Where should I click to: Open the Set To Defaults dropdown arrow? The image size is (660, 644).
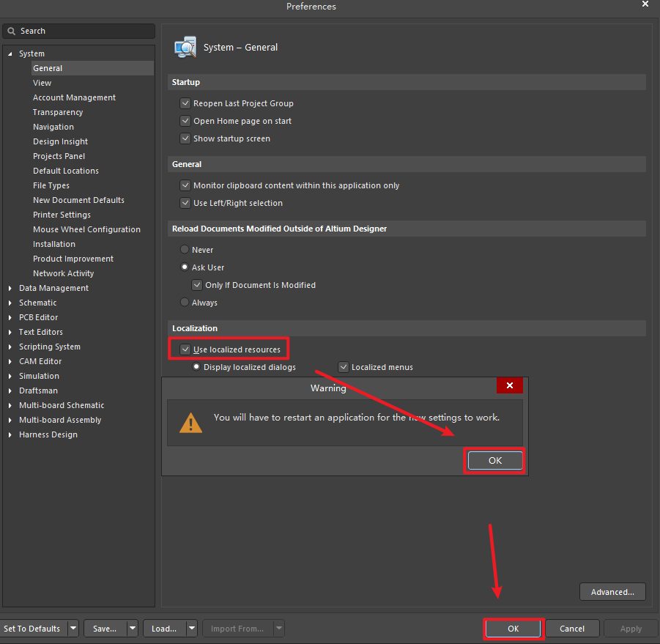pyautogui.click(x=73, y=628)
